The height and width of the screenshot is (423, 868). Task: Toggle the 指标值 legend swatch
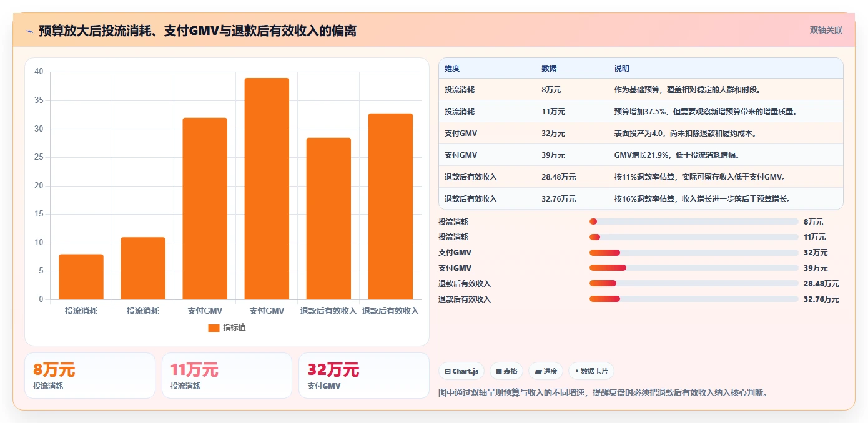214,328
